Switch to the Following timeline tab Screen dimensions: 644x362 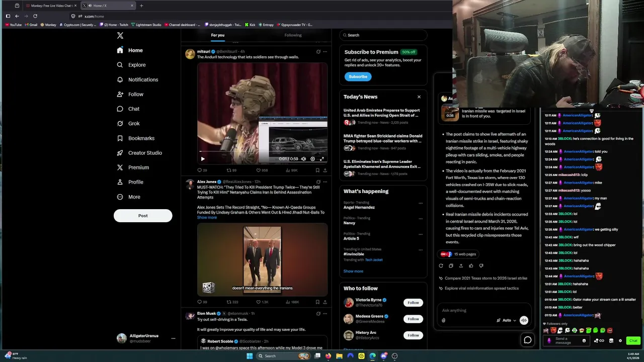293,35
